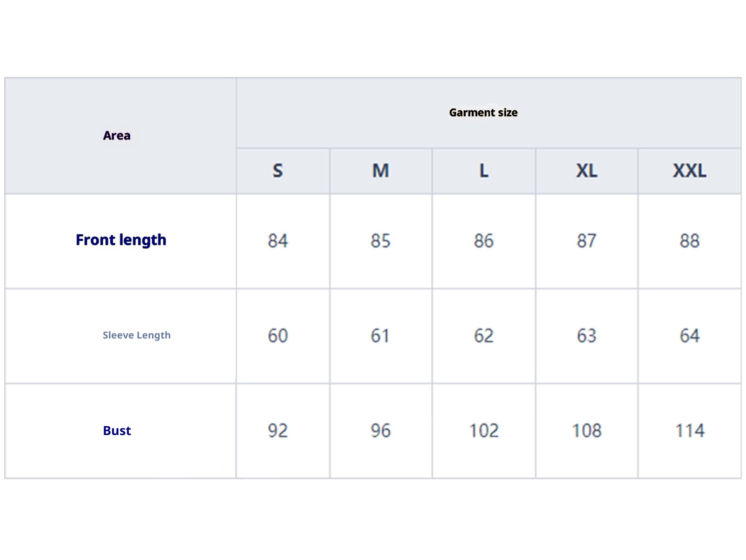
Task: Select the M size column header
Action: click(x=381, y=171)
